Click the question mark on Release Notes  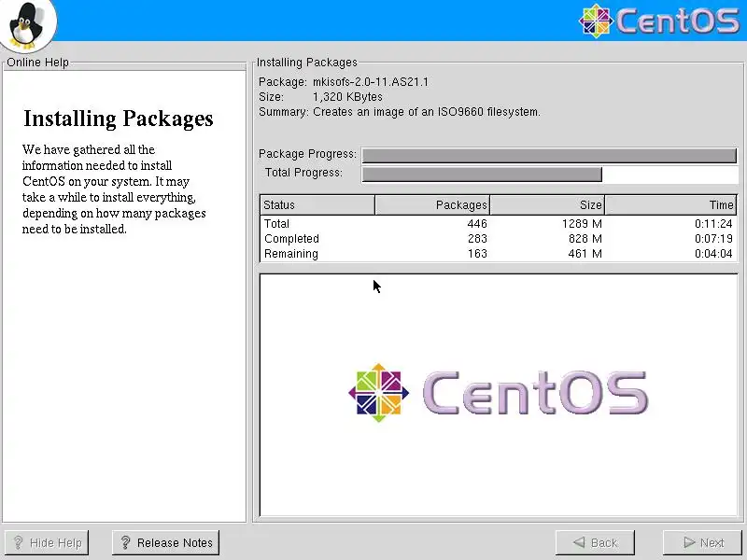click(x=126, y=542)
